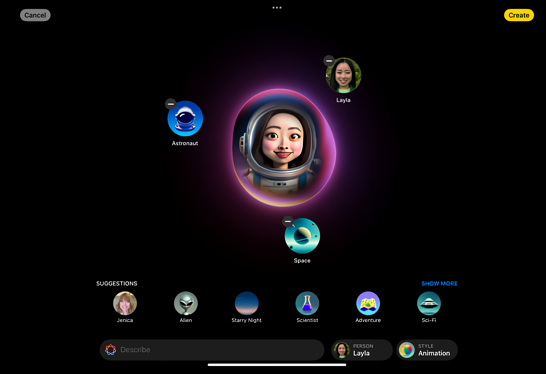546x374 pixels.
Task: Click the Cancel button
Action: tap(35, 15)
